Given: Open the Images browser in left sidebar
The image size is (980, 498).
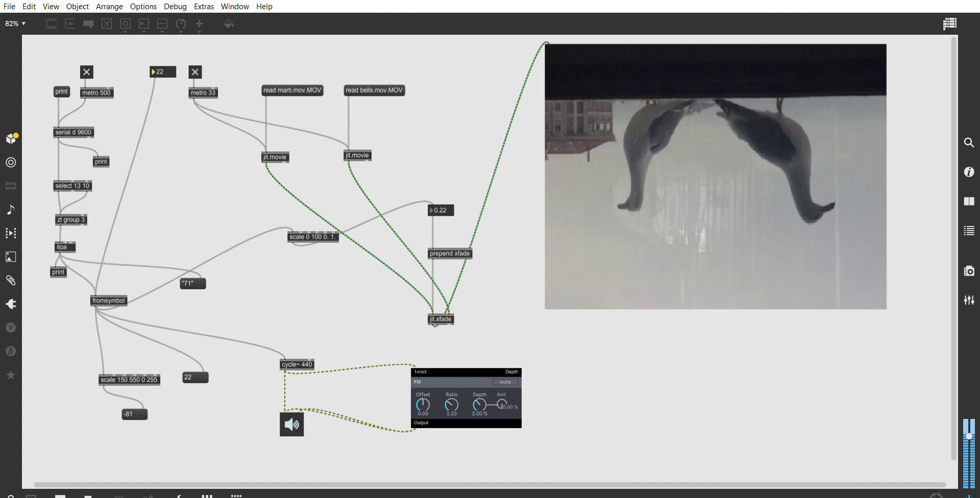Looking at the screenshot, I should tap(11, 257).
